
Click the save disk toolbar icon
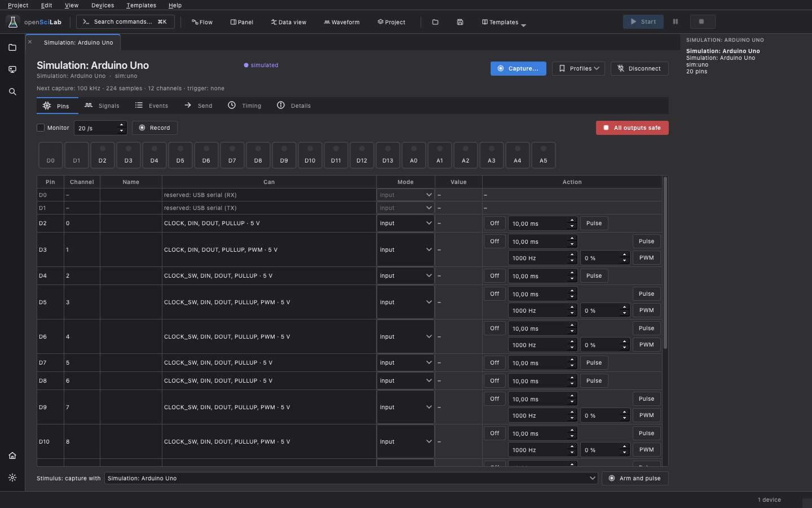(x=460, y=22)
